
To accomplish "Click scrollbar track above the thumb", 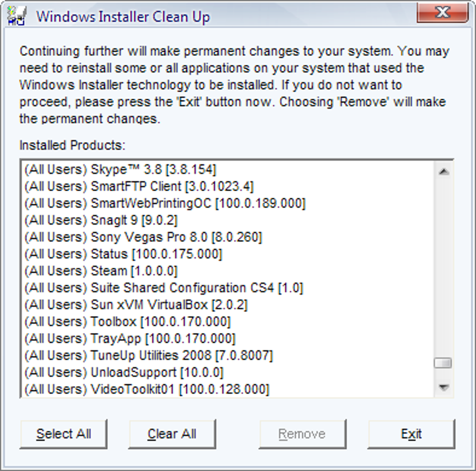I will pos(444,270).
